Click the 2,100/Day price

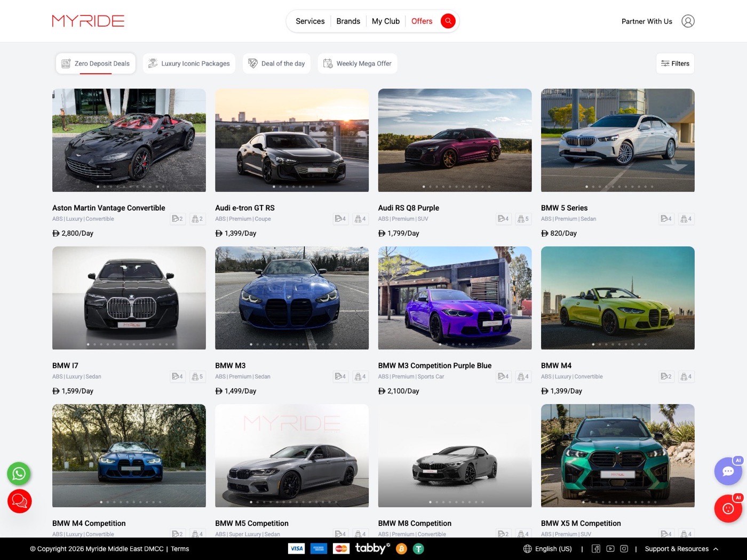point(399,391)
